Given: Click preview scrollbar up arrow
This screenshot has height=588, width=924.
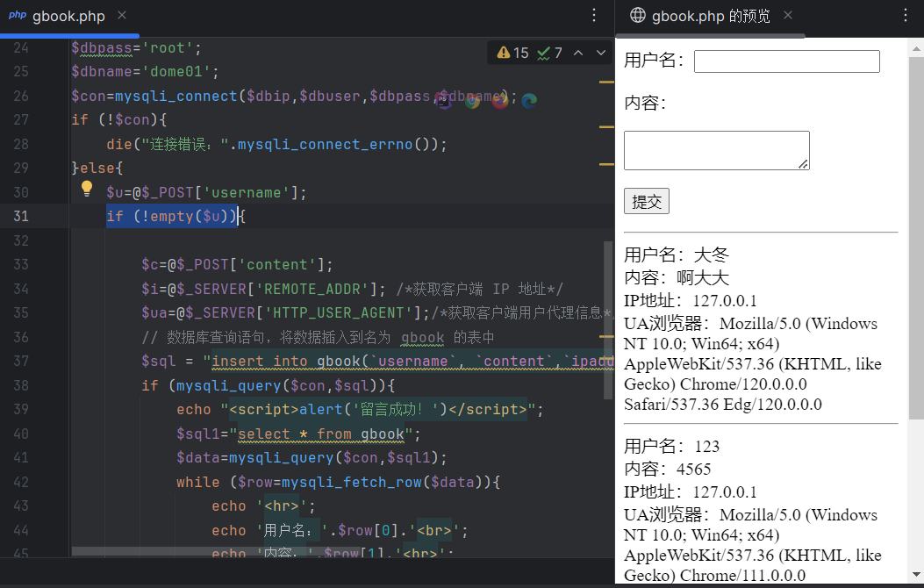Looking at the screenshot, I should [x=916, y=48].
